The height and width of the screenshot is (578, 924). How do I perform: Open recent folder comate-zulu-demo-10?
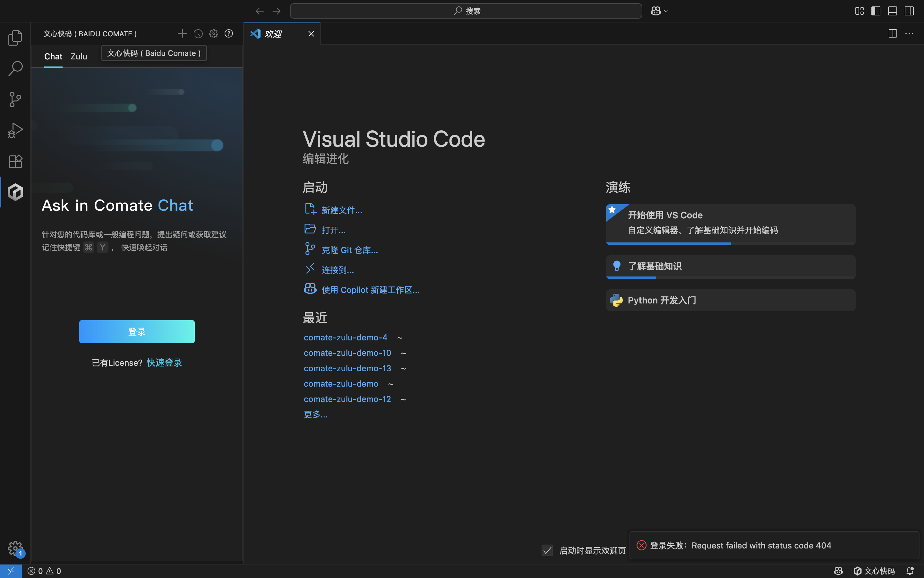347,353
